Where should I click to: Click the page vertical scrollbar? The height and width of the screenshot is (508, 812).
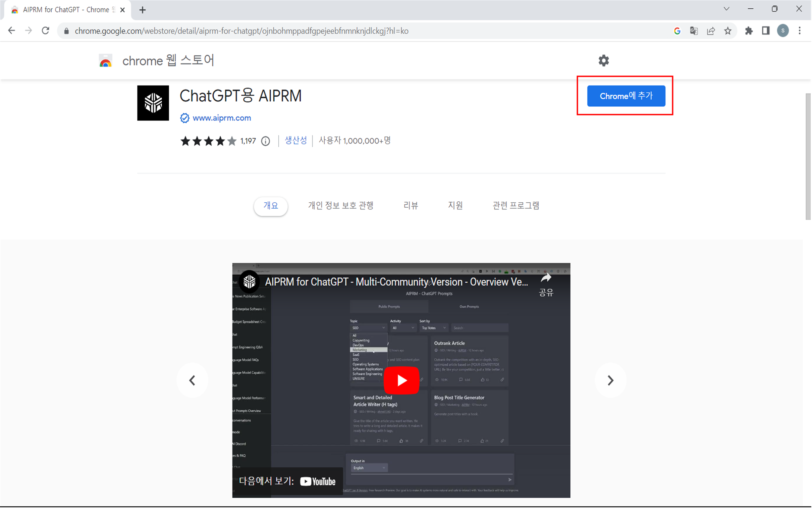pyautogui.click(x=808, y=157)
